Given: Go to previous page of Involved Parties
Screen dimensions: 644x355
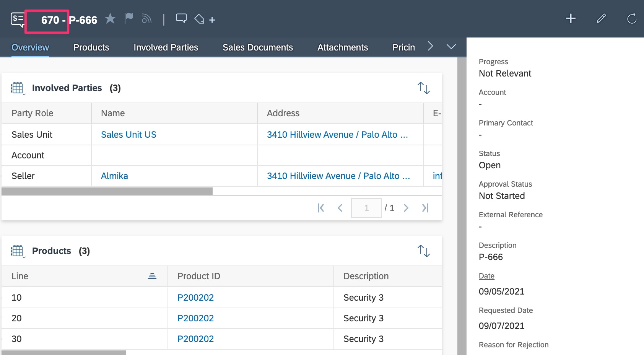Looking at the screenshot, I should tap(340, 208).
